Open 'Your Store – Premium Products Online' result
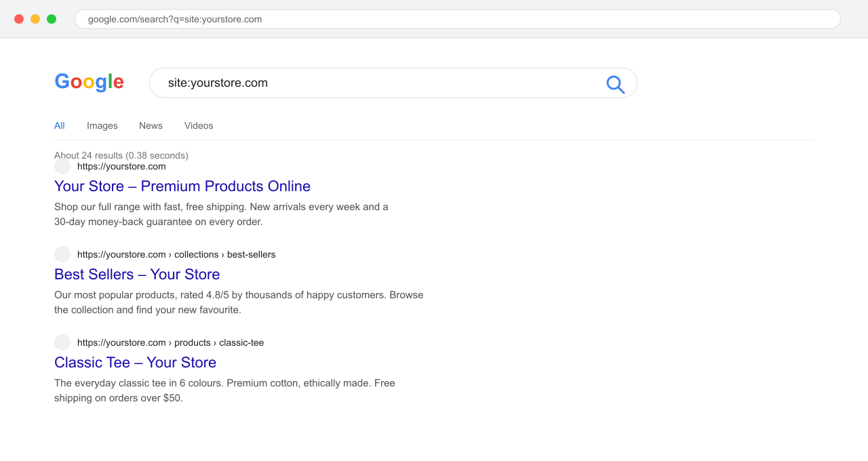868x461 pixels. coord(182,186)
